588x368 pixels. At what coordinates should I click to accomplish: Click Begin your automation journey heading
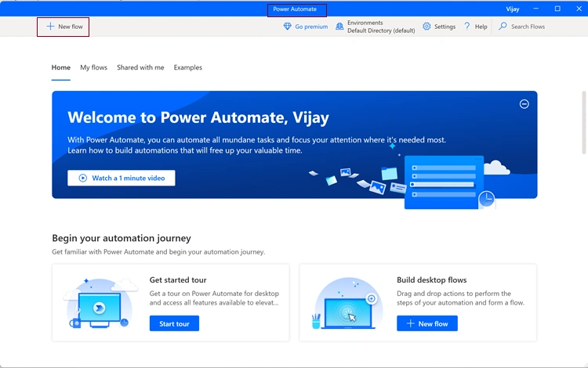click(122, 238)
